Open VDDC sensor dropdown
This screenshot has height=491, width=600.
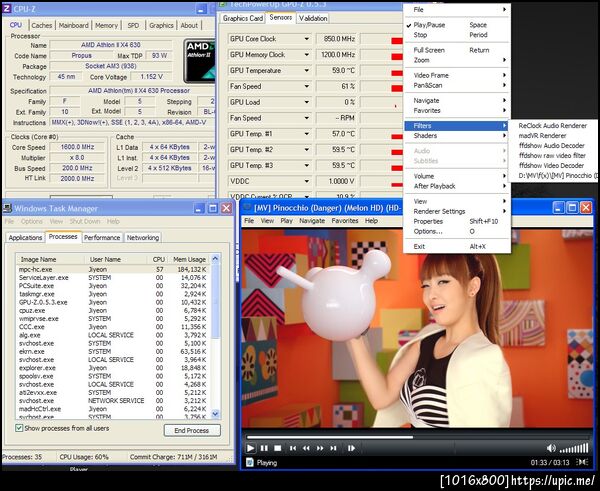point(307,181)
